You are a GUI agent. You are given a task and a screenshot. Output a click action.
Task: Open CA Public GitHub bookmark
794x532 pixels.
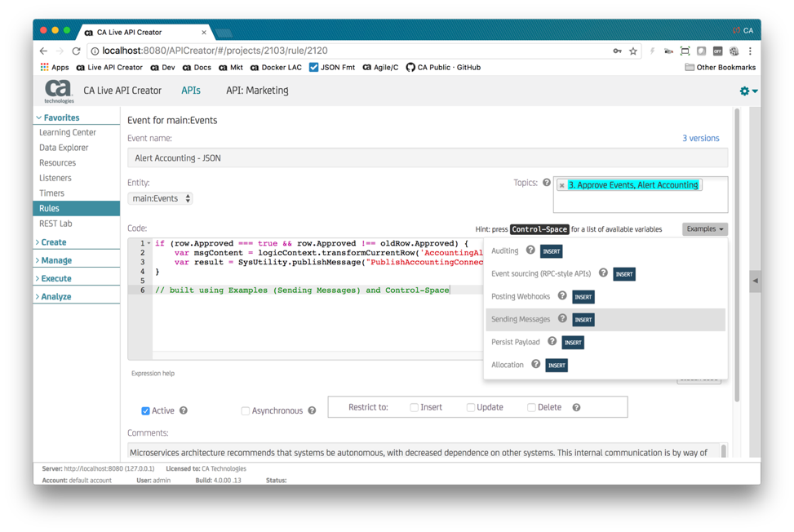point(443,68)
